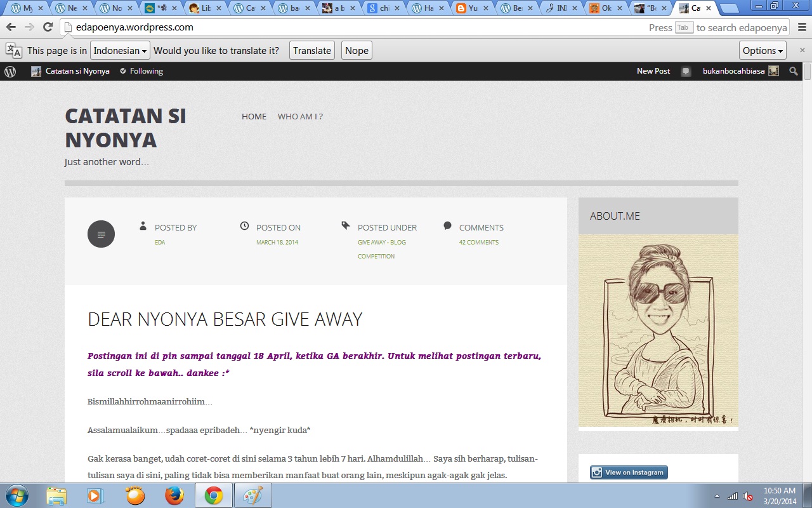Image resolution: width=812 pixels, height=508 pixels.
Task: Open the 42 Comments link
Action: (478, 243)
